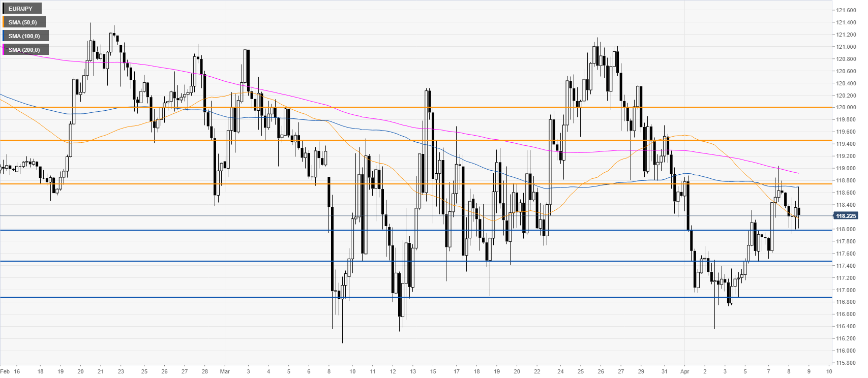Select date 22 on the time axis
This screenshot has width=868, height=378.
click(x=537, y=371)
